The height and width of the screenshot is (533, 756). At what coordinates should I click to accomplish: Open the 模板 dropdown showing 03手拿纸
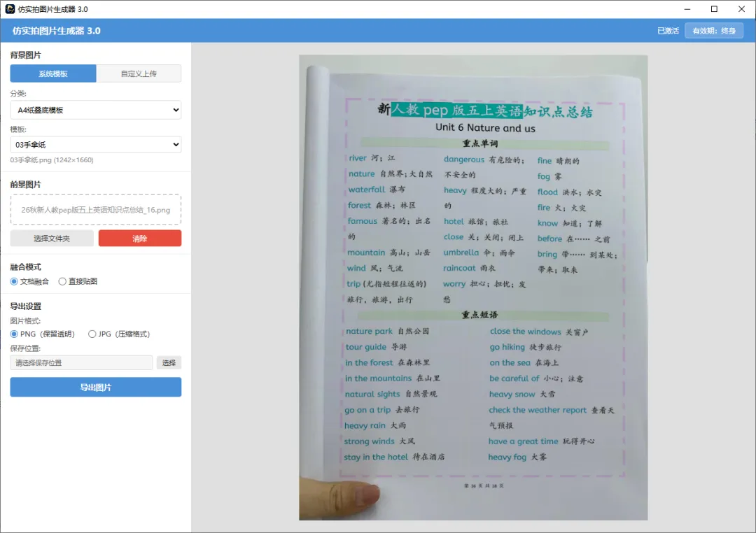point(95,145)
